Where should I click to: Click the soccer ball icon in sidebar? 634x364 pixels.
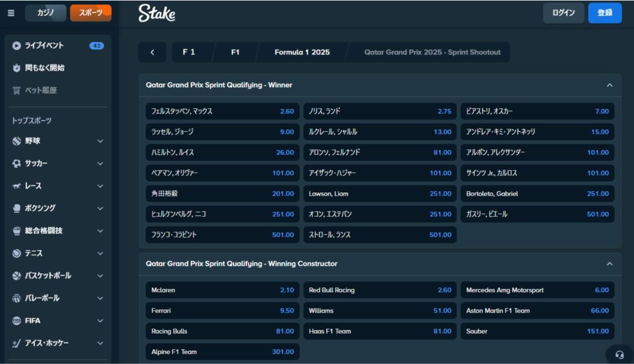click(x=17, y=163)
